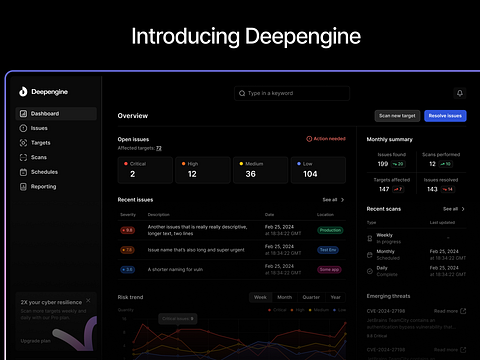Switch Risk trend to Week
This screenshot has height=360, width=480.
point(260,297)
